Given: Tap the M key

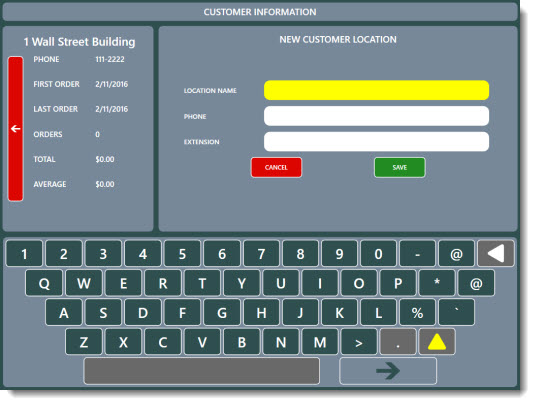Looking at the screenshot, I should (x=320, y=342).
